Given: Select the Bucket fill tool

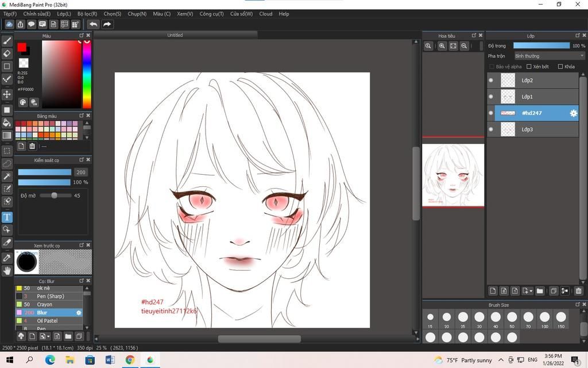Looking at the screenshot, I should click(7, 122).
